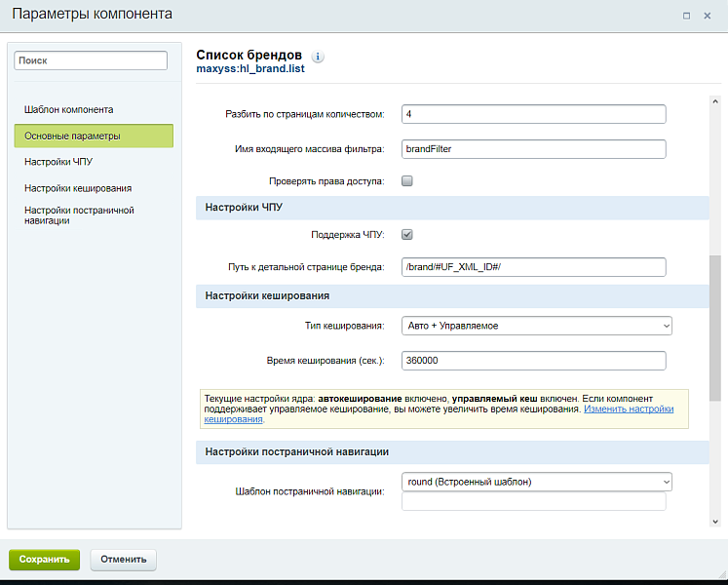Click the info icon next to Список брендов
This screenshot has width=728, height=585.
click(318, 57)
